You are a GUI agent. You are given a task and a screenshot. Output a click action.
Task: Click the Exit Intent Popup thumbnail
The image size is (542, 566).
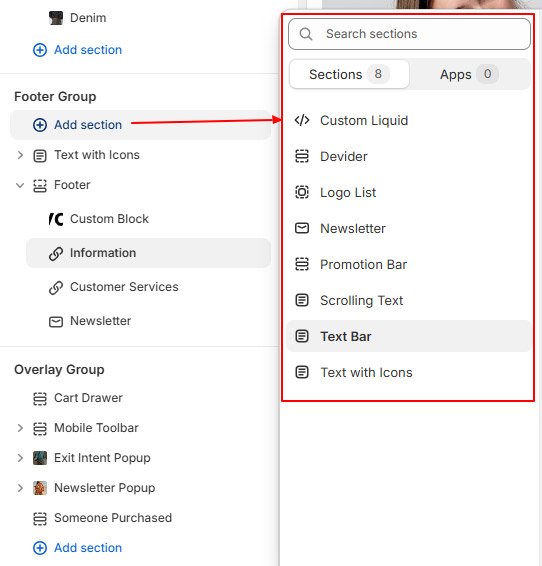click(x=40, y=458)
